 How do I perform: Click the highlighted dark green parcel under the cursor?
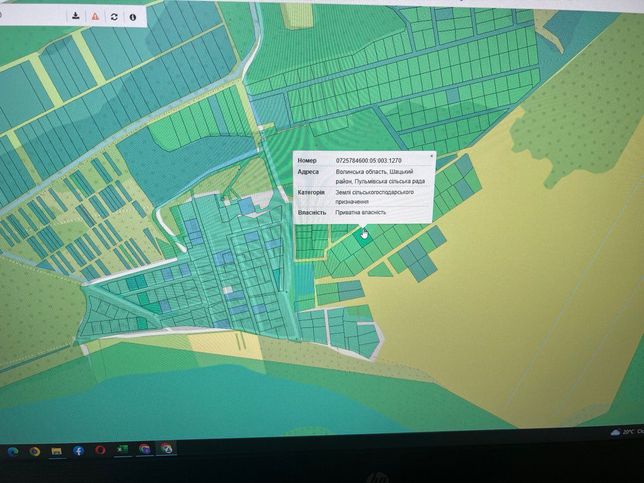click(362, 239)
